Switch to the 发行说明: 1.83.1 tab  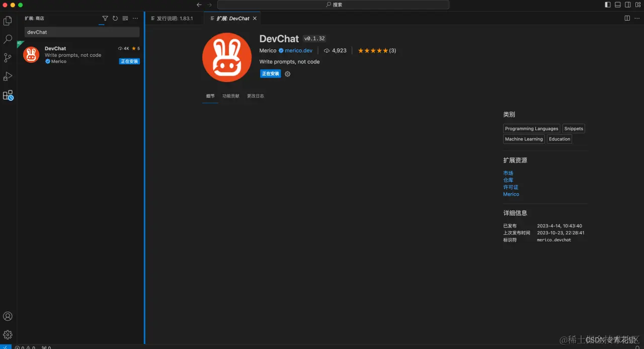click(x=175, y=18)
